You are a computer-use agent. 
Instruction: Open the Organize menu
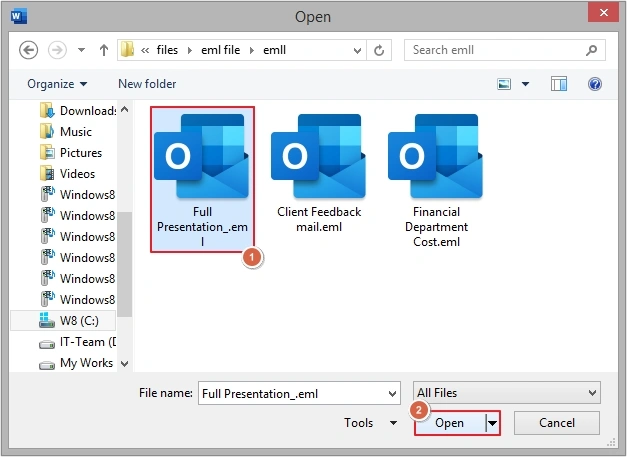(x=57, y=84)
